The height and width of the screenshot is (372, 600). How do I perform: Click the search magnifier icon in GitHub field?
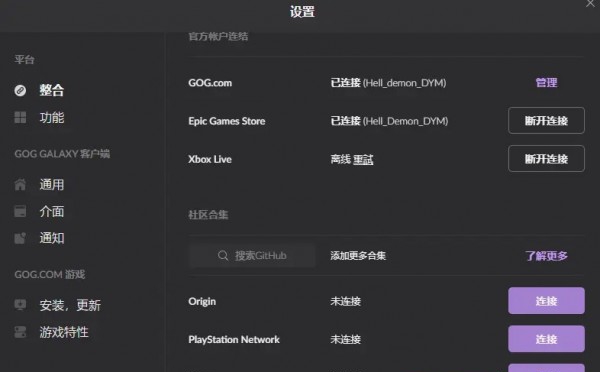pos(223,255)
